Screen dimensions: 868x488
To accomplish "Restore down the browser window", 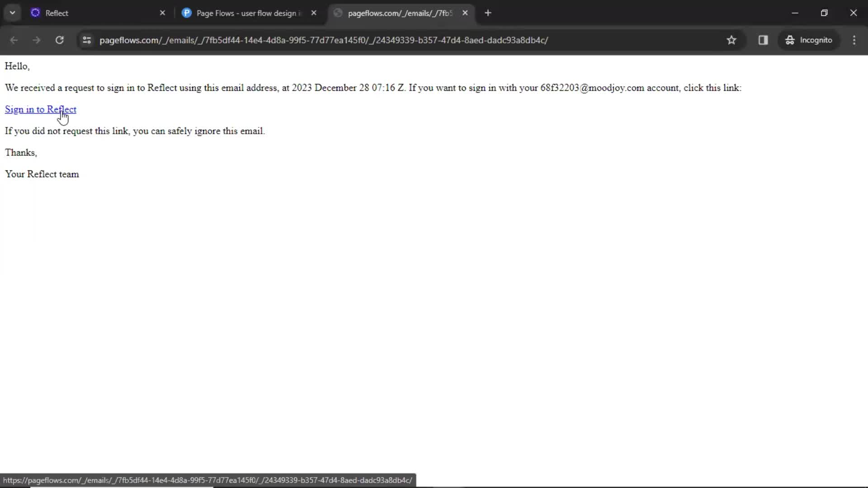I will click(824, 13).
